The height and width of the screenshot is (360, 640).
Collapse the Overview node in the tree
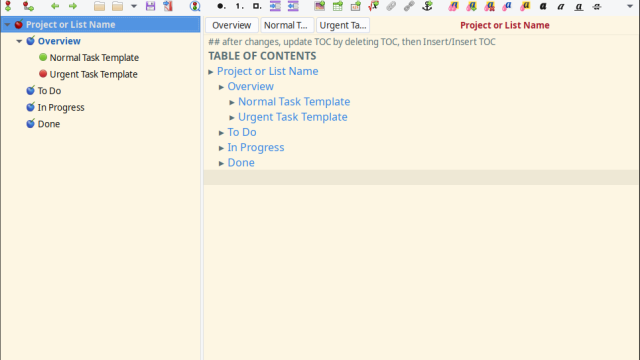19,41
